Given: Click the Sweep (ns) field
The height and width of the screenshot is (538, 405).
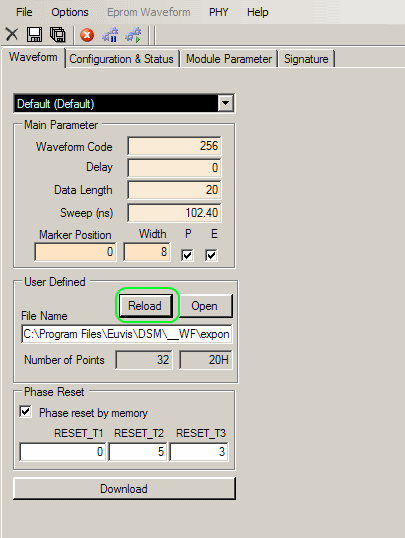Looking at the screenshot, I should pyautogui.click(x=174, y=213).
